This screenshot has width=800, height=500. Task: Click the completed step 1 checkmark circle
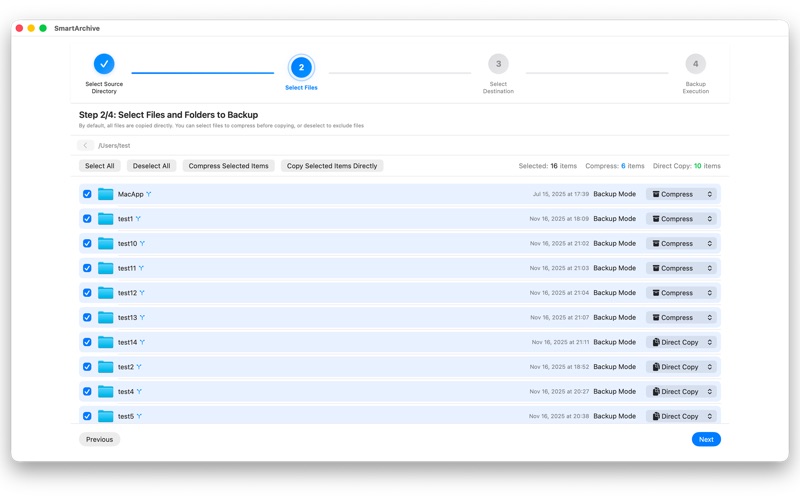pyautogui.click(x=104, y=64)
